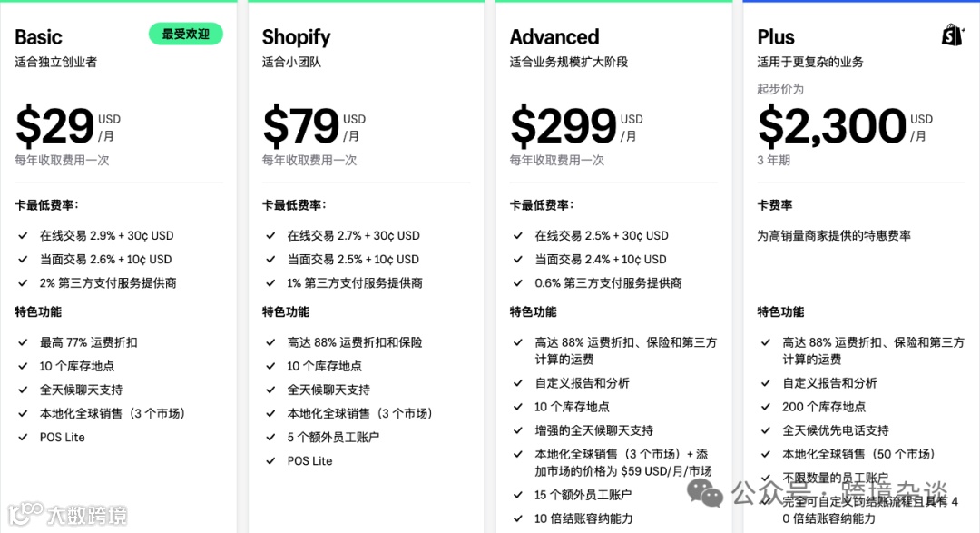The image size is (980, 533).
Task: Click the 大数跨境 logo icon at bottom left
Action: [x=25, y=514]
